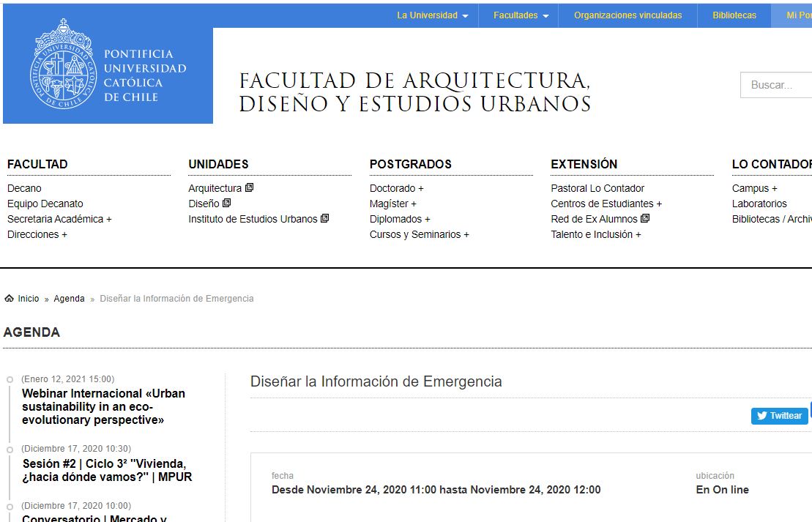Open the Decano link under Facultad

[24, 188]
